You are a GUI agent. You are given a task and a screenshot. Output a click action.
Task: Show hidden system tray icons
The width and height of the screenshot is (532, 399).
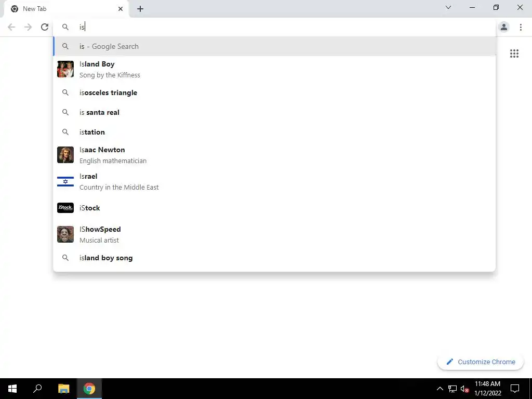(440, 389)
